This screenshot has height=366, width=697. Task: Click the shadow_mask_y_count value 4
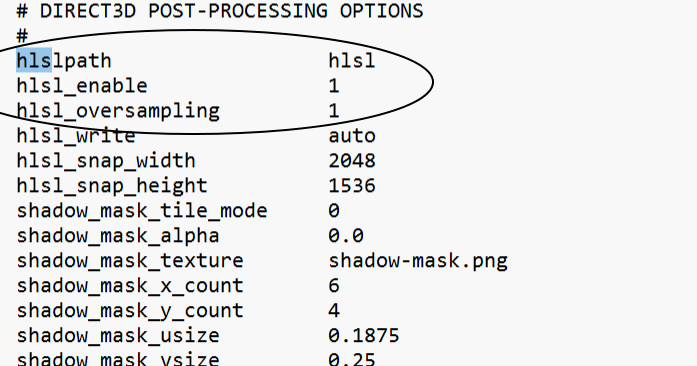click(x=334, y=310)
